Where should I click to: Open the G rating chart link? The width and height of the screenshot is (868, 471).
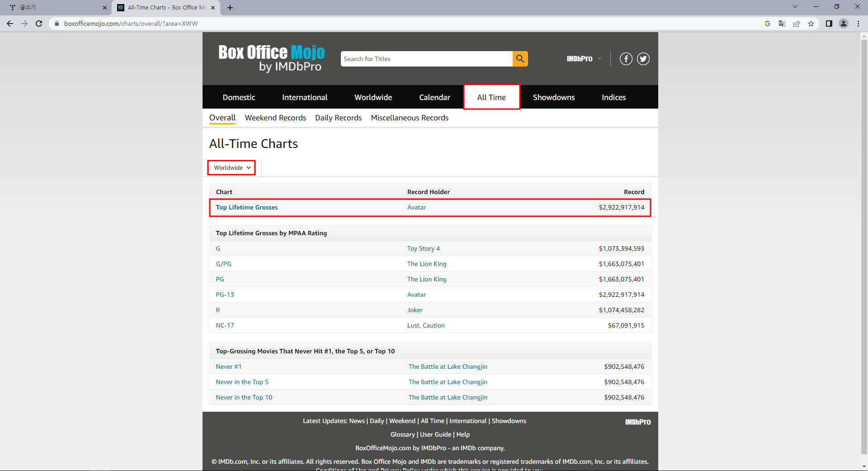(218, 248)
